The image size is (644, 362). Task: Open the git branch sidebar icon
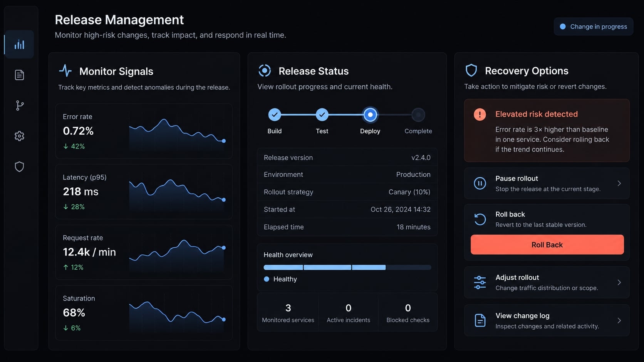(x=19, y=105)
